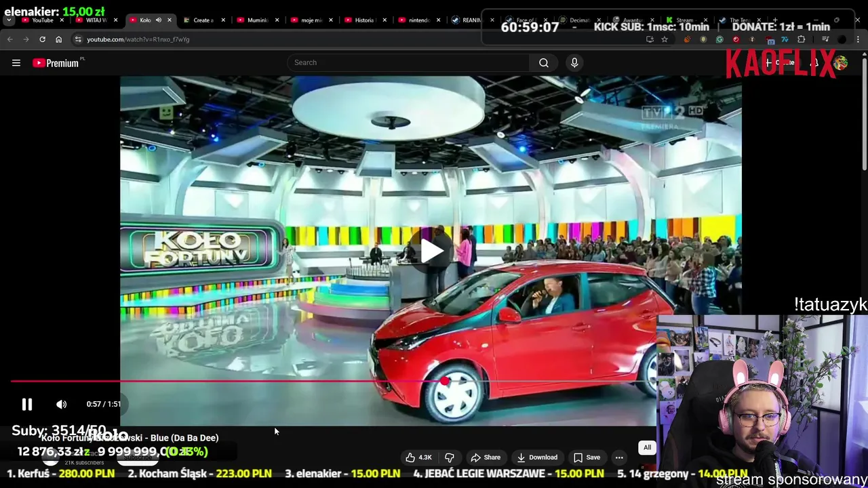The width and height of the screenshot is (868, 488).
Task: Expand the tab search dropdown arrow
Action: coord(8,20)
